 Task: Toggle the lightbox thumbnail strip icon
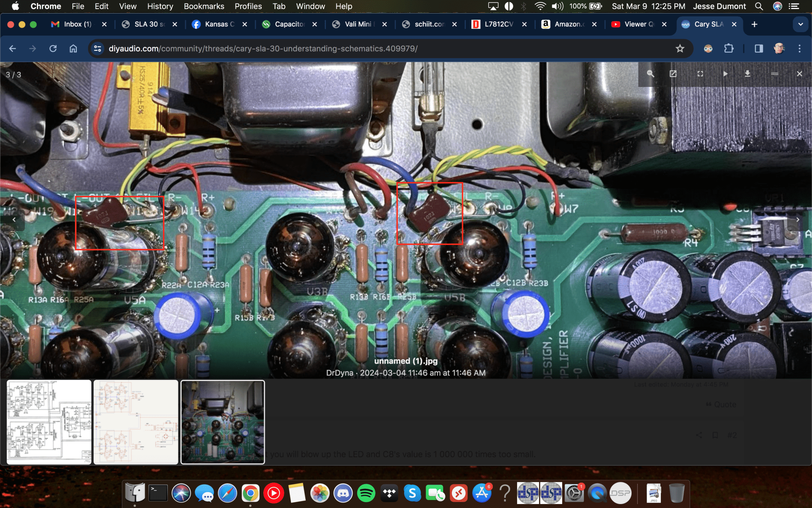(x=774, y=74)
